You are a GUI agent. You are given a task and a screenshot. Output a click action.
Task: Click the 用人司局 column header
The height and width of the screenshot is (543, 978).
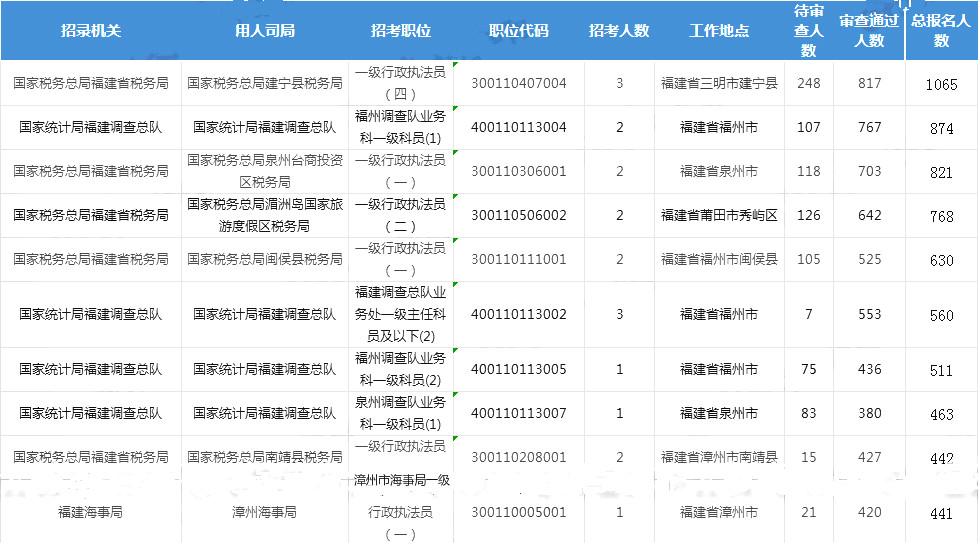click(x=265, y=31)
